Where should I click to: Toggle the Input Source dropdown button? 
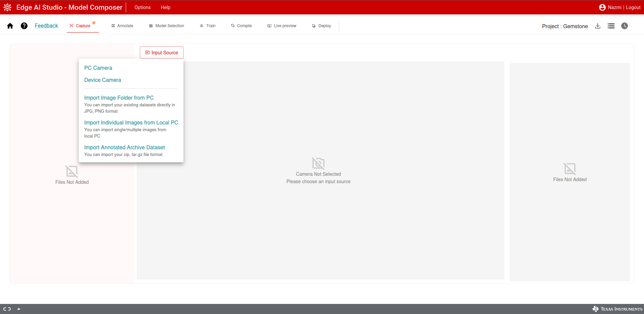tap(162, 53)
